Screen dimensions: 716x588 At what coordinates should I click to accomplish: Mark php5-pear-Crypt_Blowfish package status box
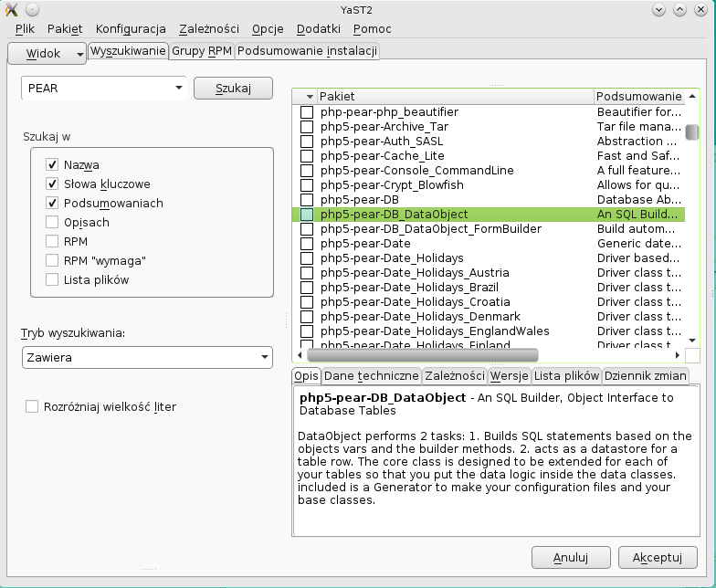pos(307,185)
